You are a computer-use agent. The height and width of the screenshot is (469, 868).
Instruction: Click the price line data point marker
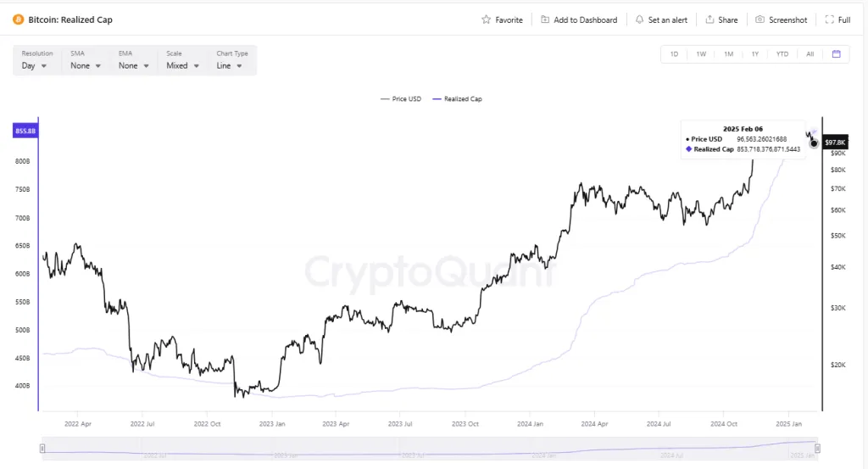coord(814,143)
